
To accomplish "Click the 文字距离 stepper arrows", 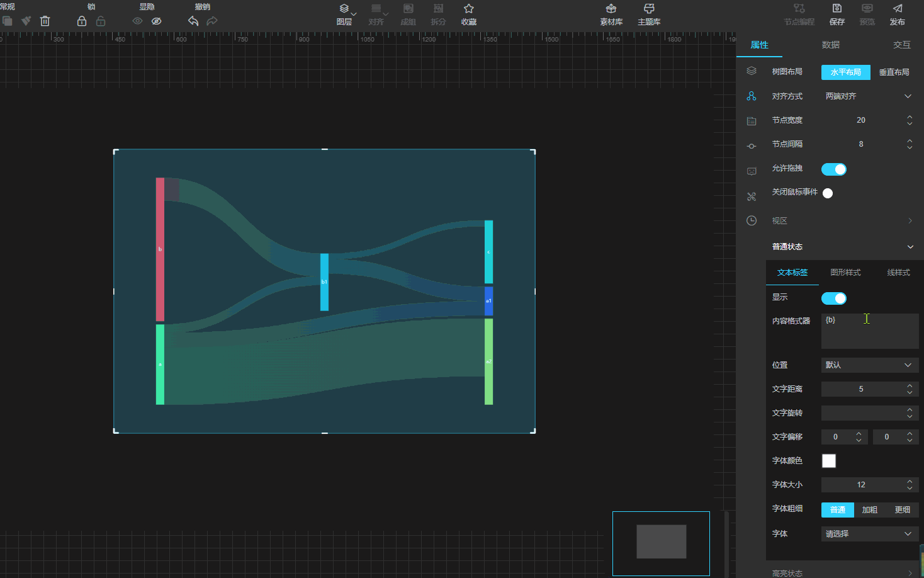I will (x=910, y=389).
